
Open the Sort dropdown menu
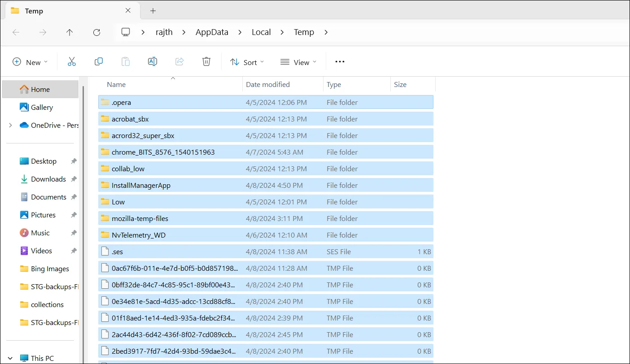click(x=247, y=62)
